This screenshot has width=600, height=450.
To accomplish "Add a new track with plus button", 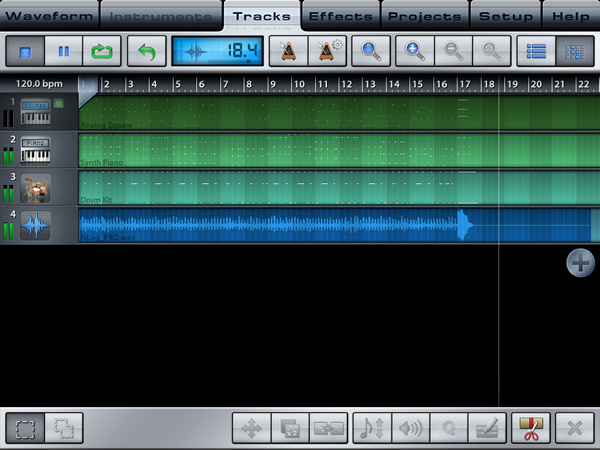I will tap(580, 263).
